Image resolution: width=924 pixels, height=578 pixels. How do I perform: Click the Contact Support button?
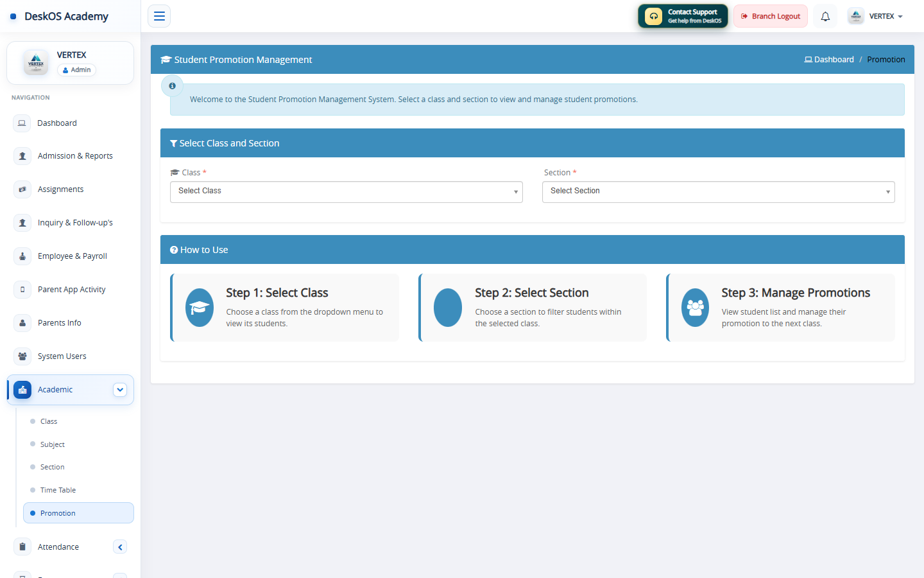point(683,16)
